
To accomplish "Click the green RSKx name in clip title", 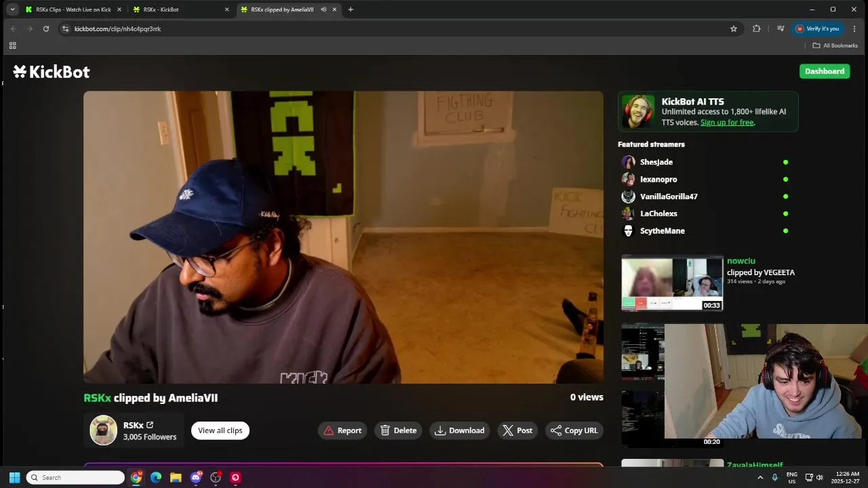I will click(x=97, y=398).
